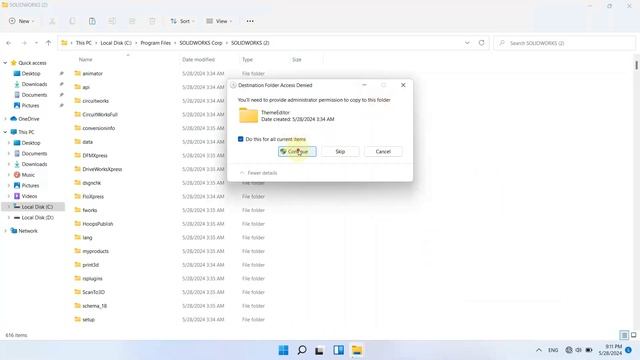Click the ENG language indicator
The image size is (640, 360).
pos(553,350)
